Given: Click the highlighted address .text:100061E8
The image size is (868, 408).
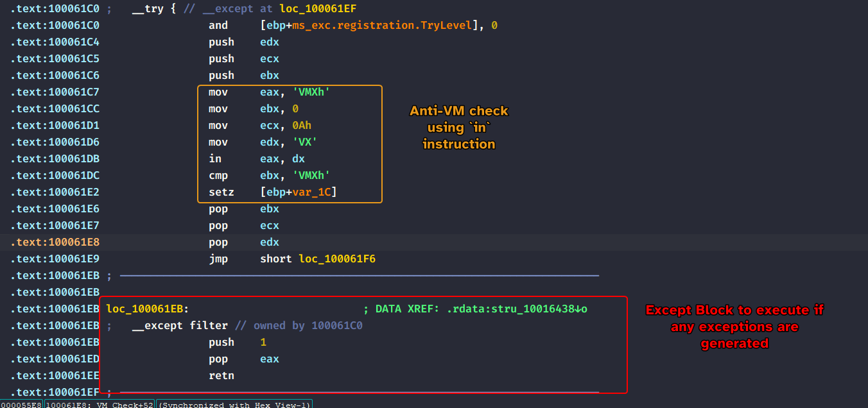Looking at the screenshot, I should pos(55,242).
